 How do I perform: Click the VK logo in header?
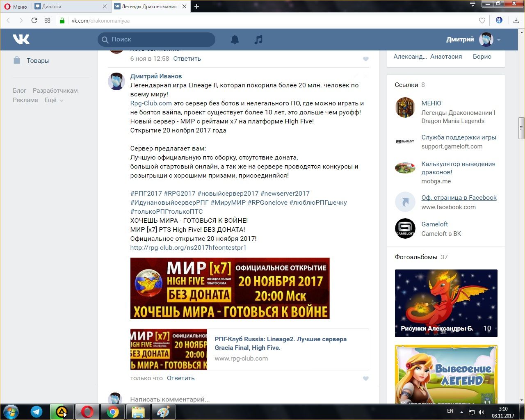21,39
